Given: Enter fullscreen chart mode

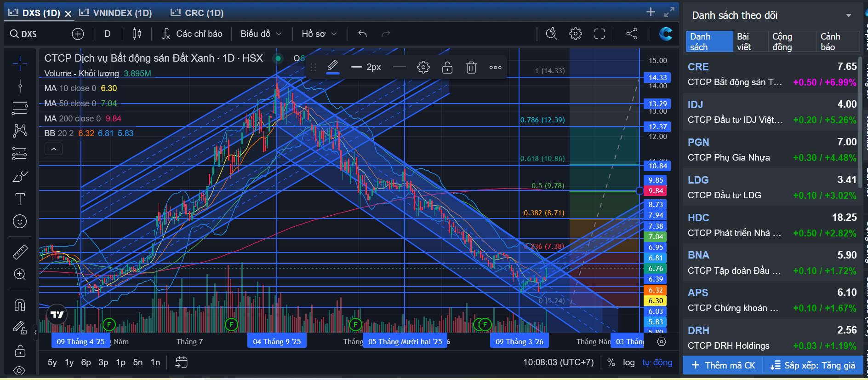Looking at the screenshot, I should (x=599, y=34).
